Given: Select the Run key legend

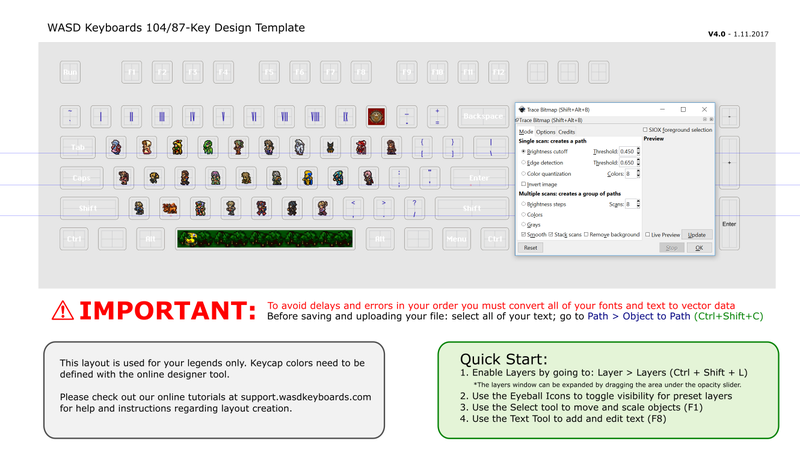Looking at the screenshot, I should [70, 72].
